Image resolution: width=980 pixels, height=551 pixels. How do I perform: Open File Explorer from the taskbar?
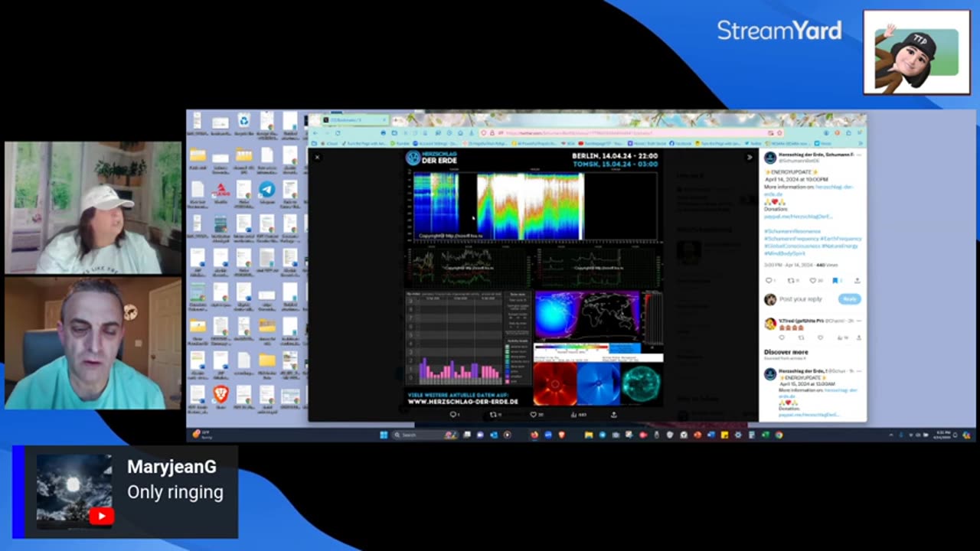[x=588, y=435]
